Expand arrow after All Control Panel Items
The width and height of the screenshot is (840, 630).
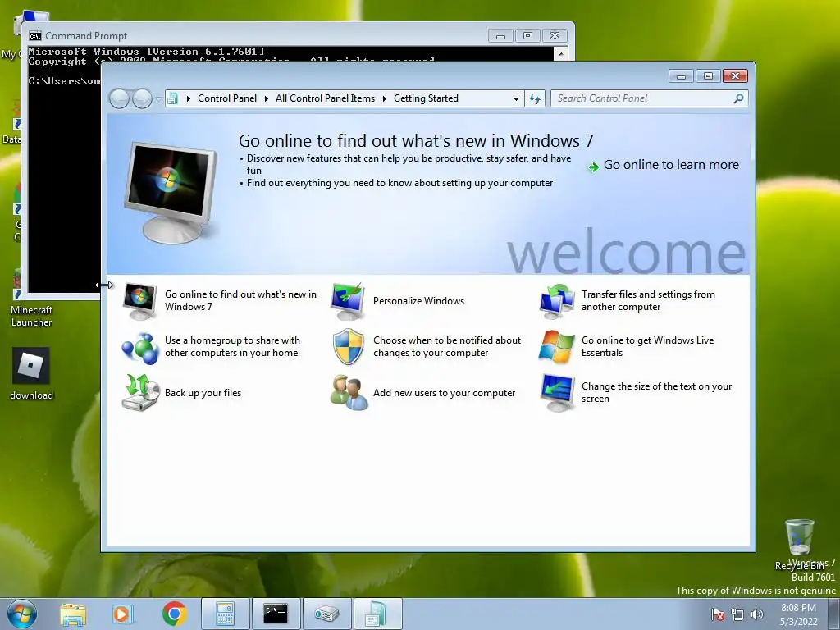coord(385,98)
